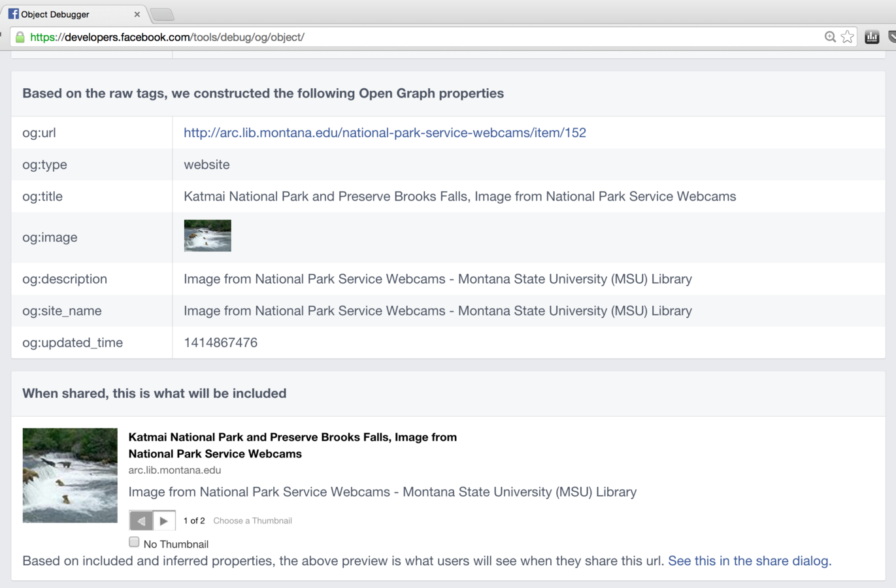Select the og:type value 'website'

207,165
